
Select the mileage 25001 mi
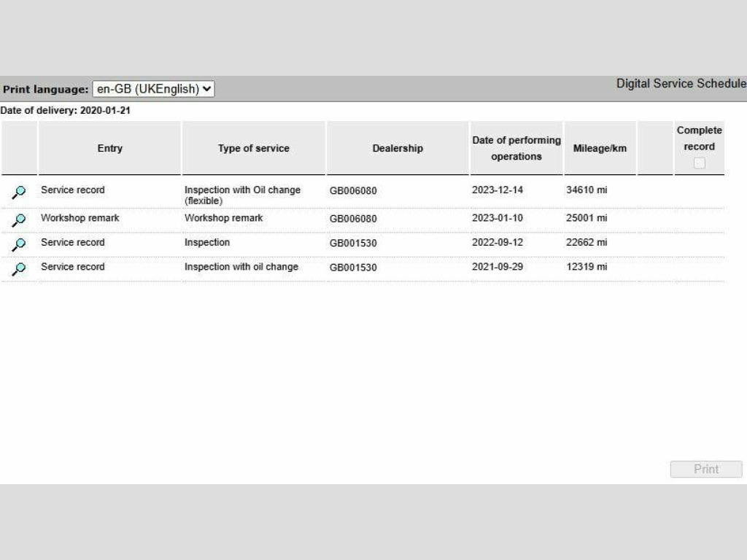[587, 218]
